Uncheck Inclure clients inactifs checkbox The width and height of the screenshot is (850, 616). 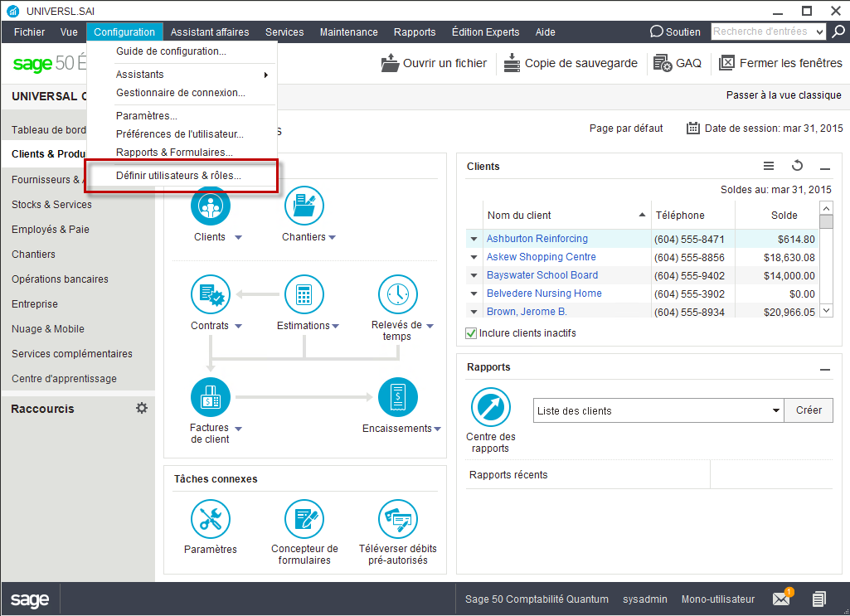click(x=472, y=333)
